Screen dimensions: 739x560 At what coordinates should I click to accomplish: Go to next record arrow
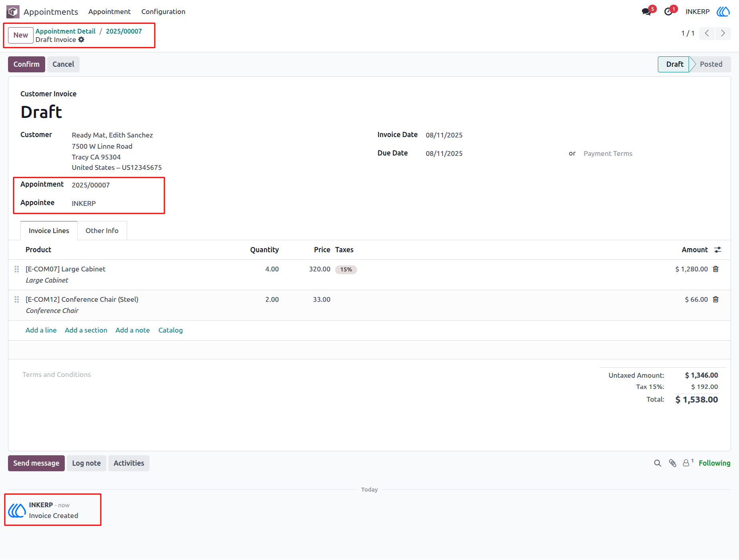723,33
